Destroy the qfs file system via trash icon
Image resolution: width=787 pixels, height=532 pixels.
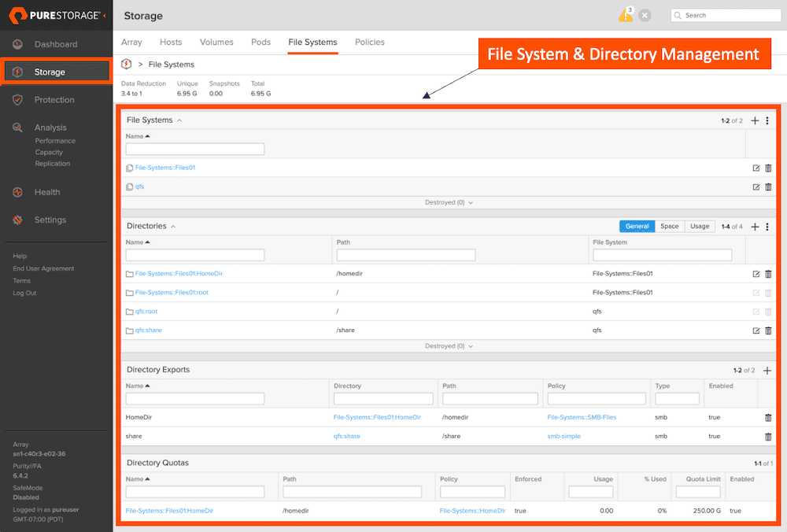768,187
